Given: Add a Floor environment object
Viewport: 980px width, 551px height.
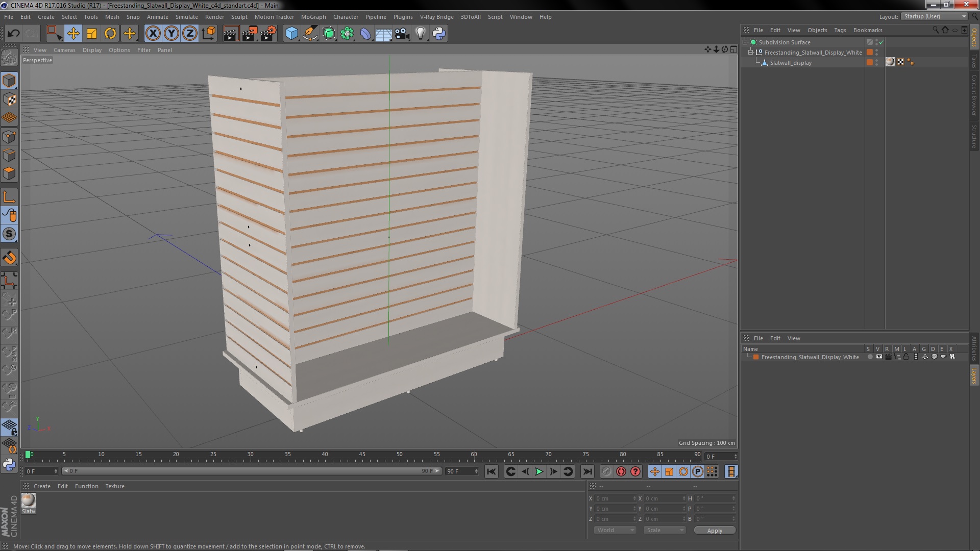Looking at the screenshot, I should point(383,34).
